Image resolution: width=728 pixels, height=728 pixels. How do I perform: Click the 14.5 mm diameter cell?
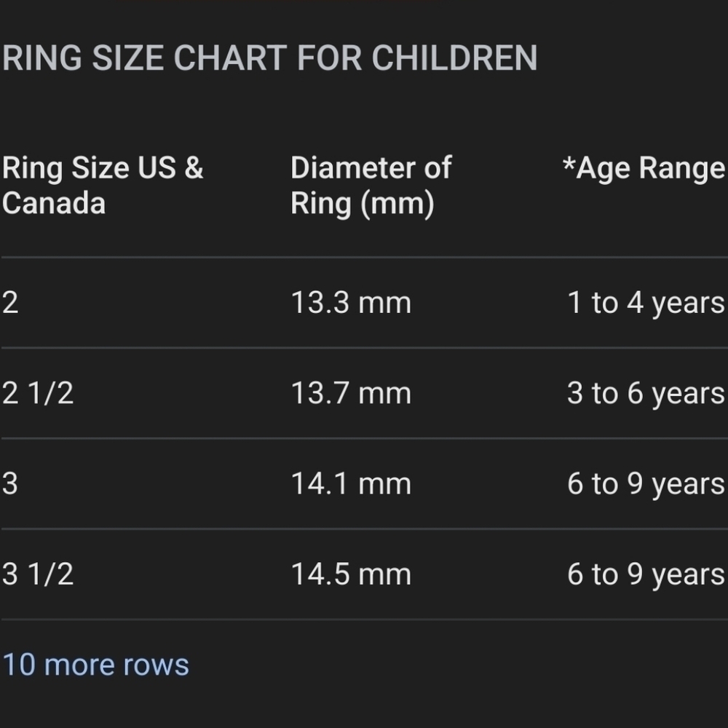(x=351, y=574)
